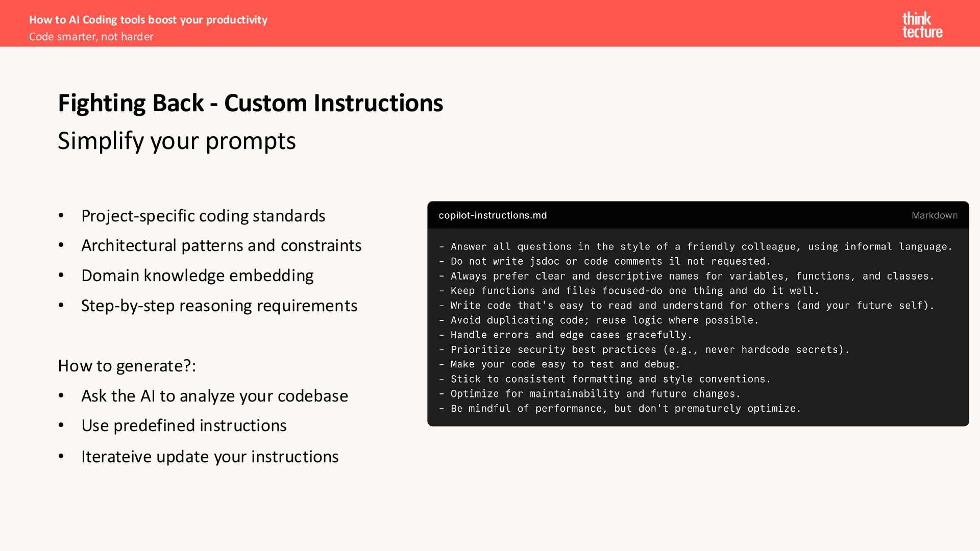Screen dimensions: 980x551
Task: Click 'Ask the AI to analyze your codebase'
Action: point(214,396)
